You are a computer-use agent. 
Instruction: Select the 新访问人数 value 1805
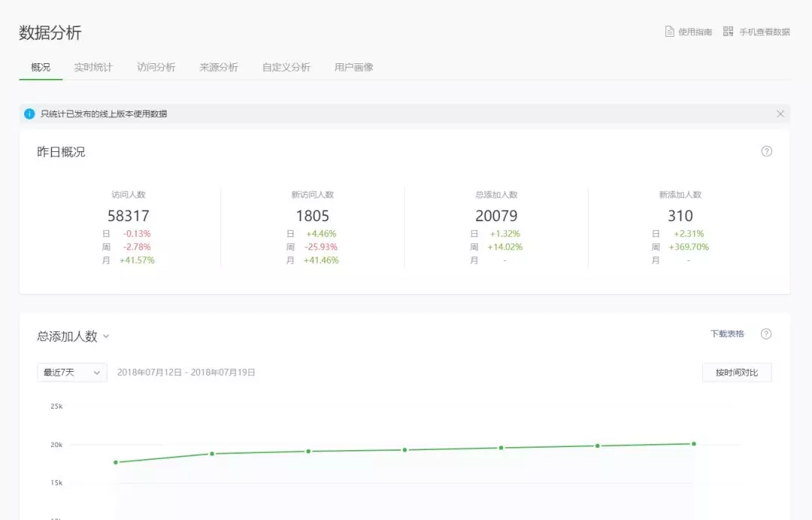pyautogui.click(x=312, y=216)
